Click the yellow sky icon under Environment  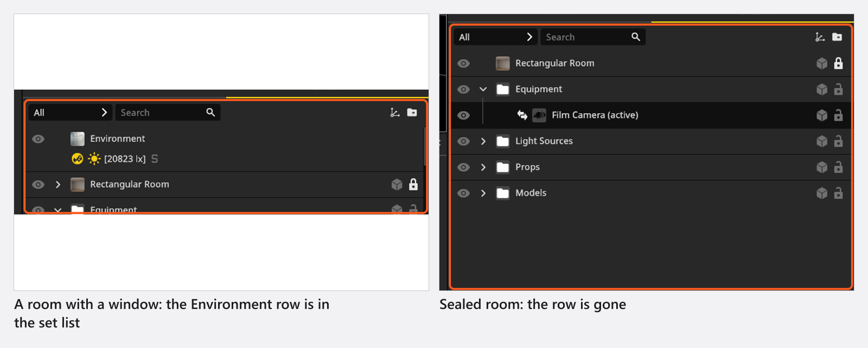[x=78, y=159]
